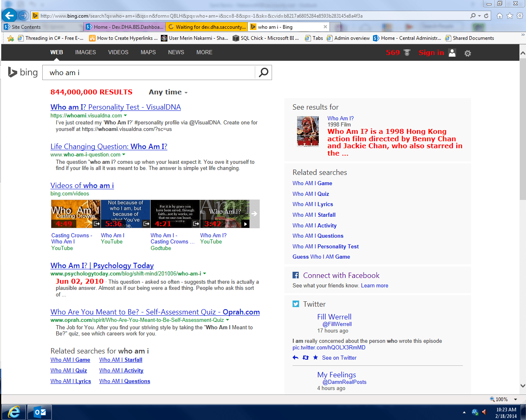Expand who-am-i-question.com URL dropdown arrow
The height and width of the screenshot is (420, 526).
pyautogui.click(x=124, y=155)
